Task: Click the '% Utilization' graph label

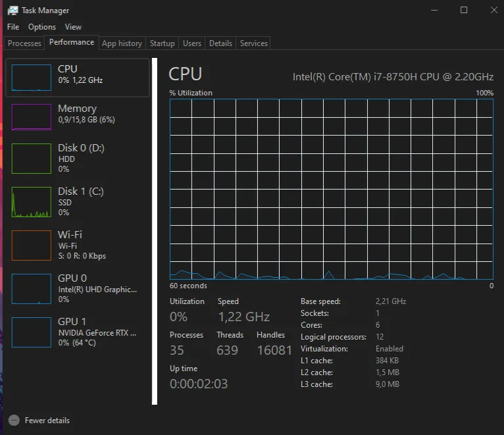Action: coord(191,93)
